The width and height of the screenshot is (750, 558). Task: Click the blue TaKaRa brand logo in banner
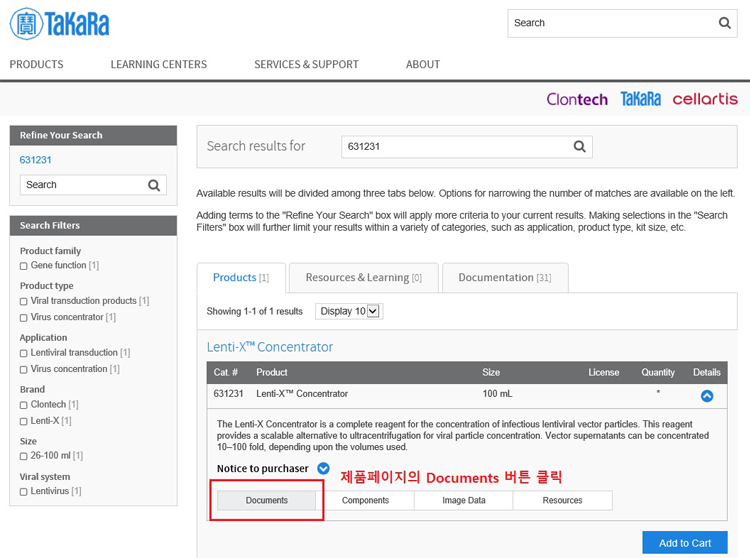pyautogui.click(x=640, y=99)
